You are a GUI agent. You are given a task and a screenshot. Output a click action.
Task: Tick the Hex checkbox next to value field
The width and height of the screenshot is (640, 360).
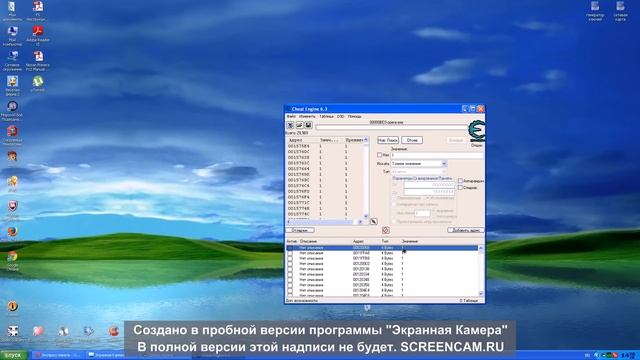(380, 155)
